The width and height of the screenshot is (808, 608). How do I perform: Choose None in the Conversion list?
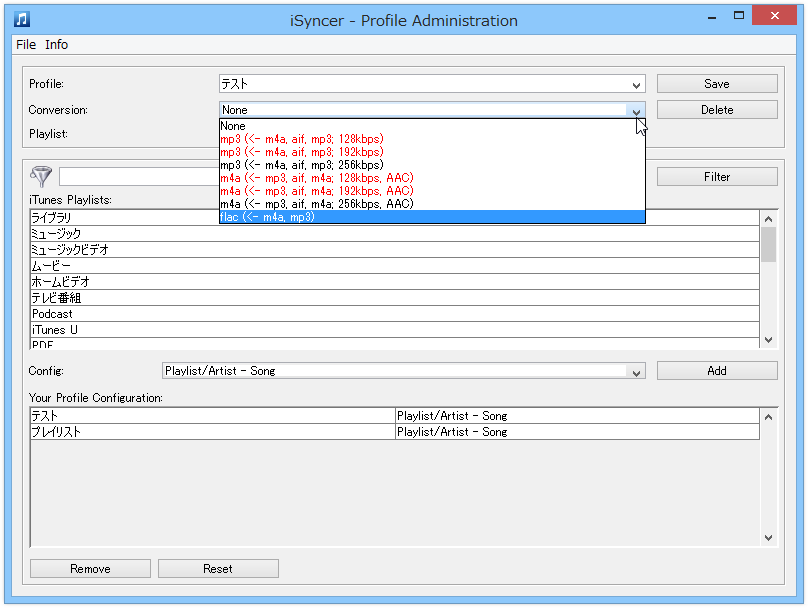tap(432, 126)
